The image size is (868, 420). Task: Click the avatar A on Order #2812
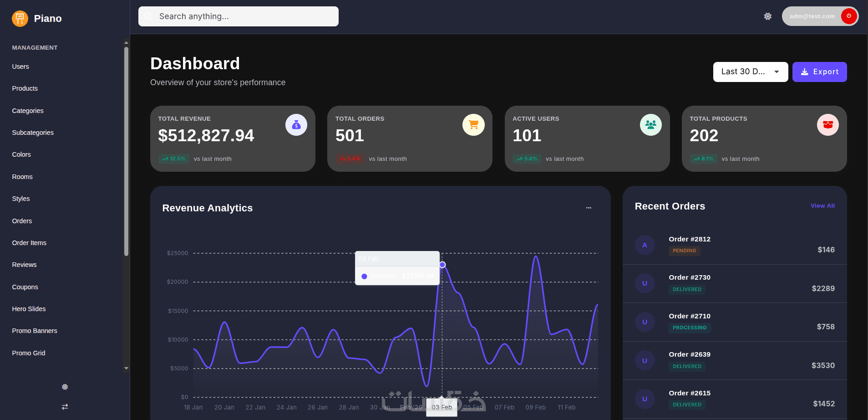(645, 245)
